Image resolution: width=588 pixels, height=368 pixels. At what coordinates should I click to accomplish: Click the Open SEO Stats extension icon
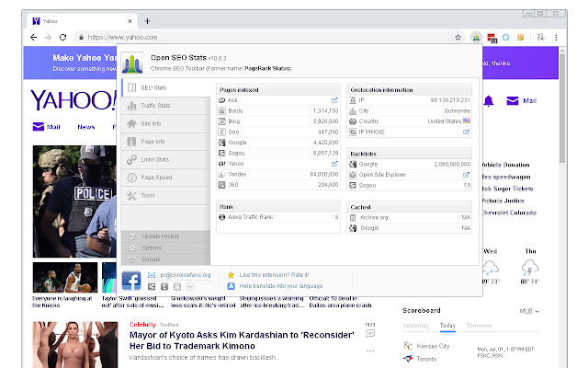[x=477, y=37]
